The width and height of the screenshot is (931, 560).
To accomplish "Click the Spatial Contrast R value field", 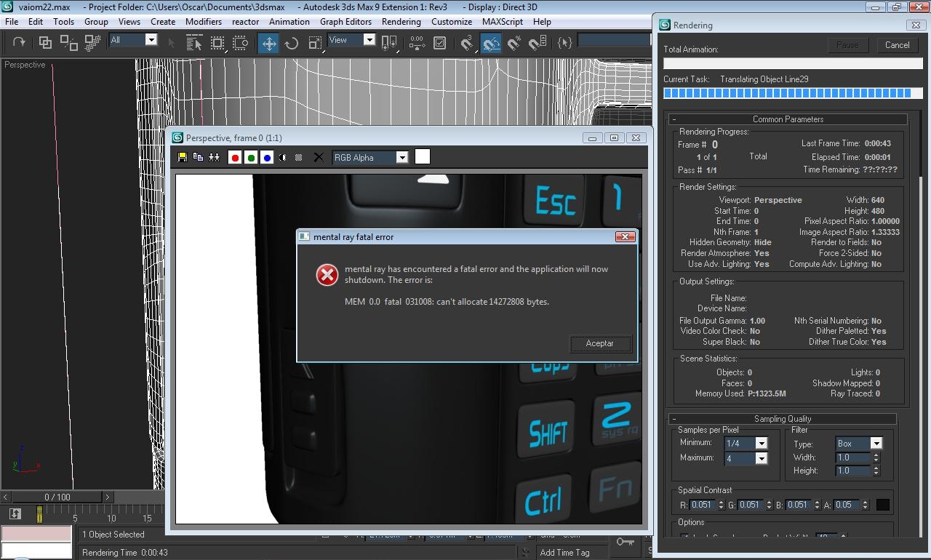I will pos(702,505).
